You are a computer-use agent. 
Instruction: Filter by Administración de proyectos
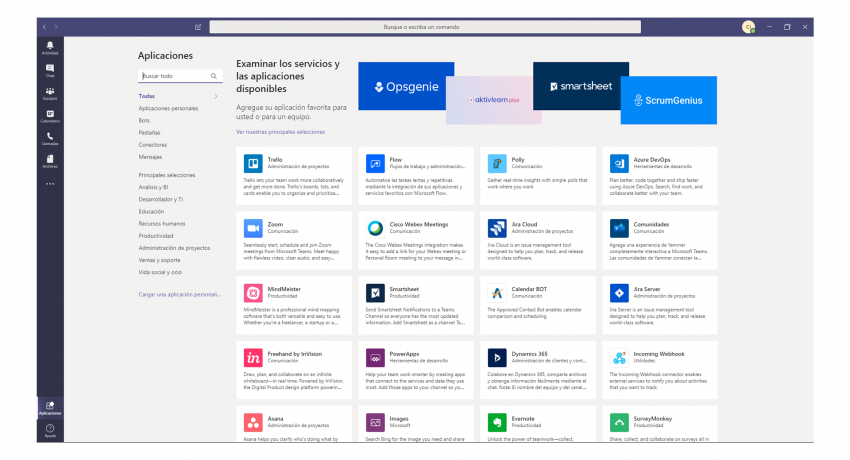(175, 248)
